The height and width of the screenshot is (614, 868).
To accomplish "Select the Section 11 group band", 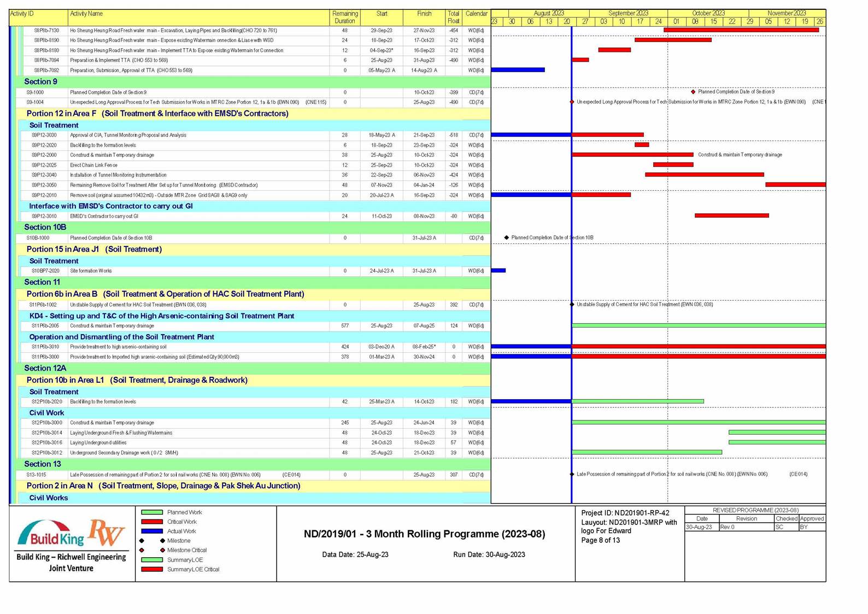I will coord(253,282).
